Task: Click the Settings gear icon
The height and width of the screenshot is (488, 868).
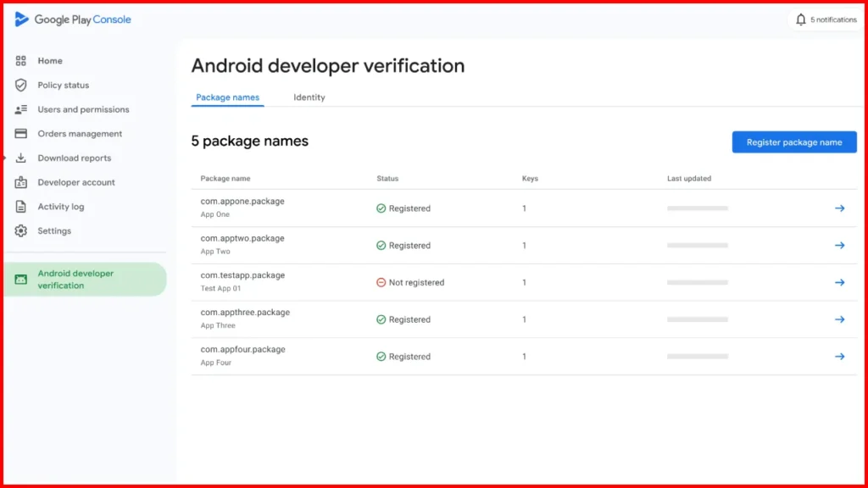Action: [x=21, y=230]
